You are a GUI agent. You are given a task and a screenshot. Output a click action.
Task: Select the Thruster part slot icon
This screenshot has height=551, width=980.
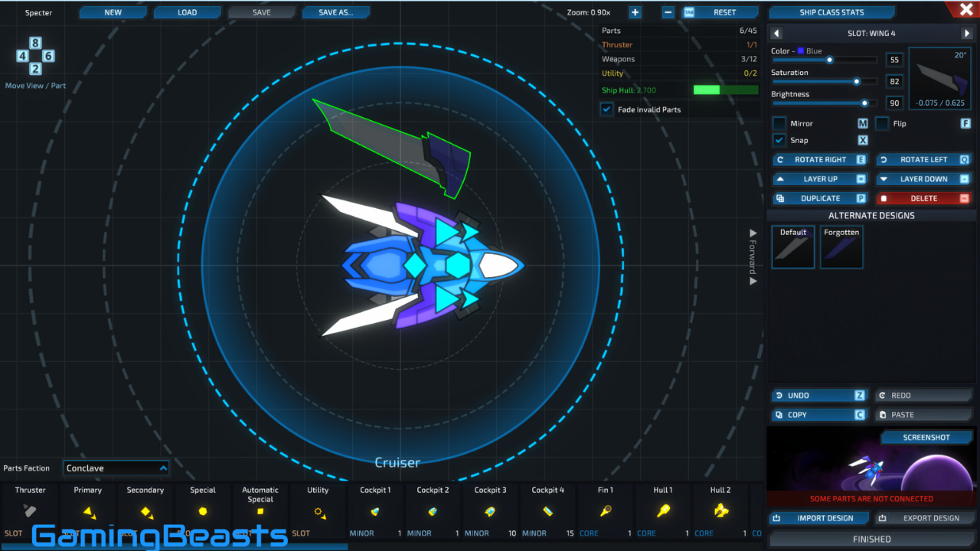[30, 510]
